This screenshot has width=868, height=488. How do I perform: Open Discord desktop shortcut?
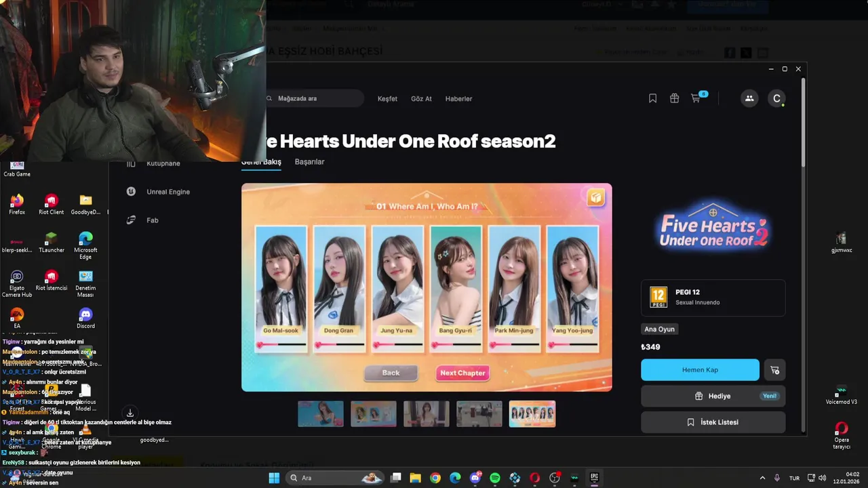(85, 318)
